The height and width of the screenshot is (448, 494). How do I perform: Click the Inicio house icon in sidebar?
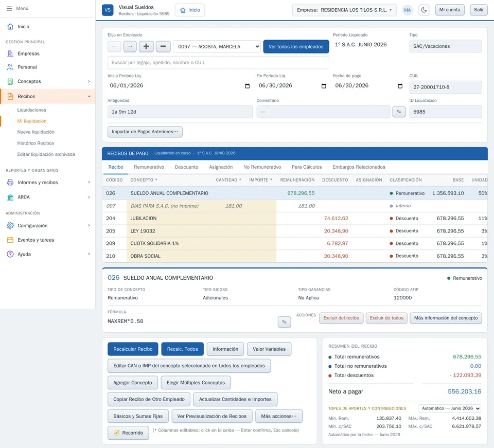(x=10, y=26)
